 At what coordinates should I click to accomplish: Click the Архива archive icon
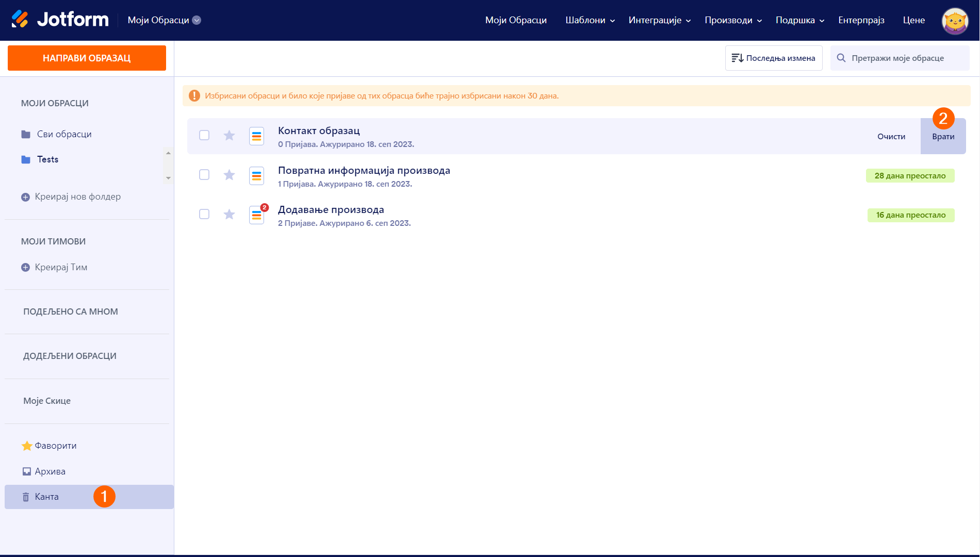27,471
